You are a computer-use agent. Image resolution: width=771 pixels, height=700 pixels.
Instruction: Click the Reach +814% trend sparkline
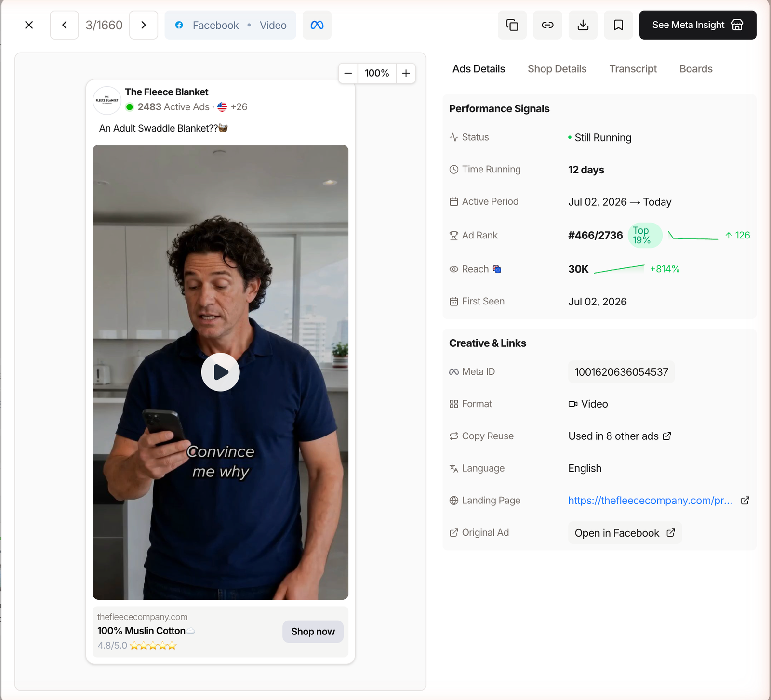pos(619,269)
